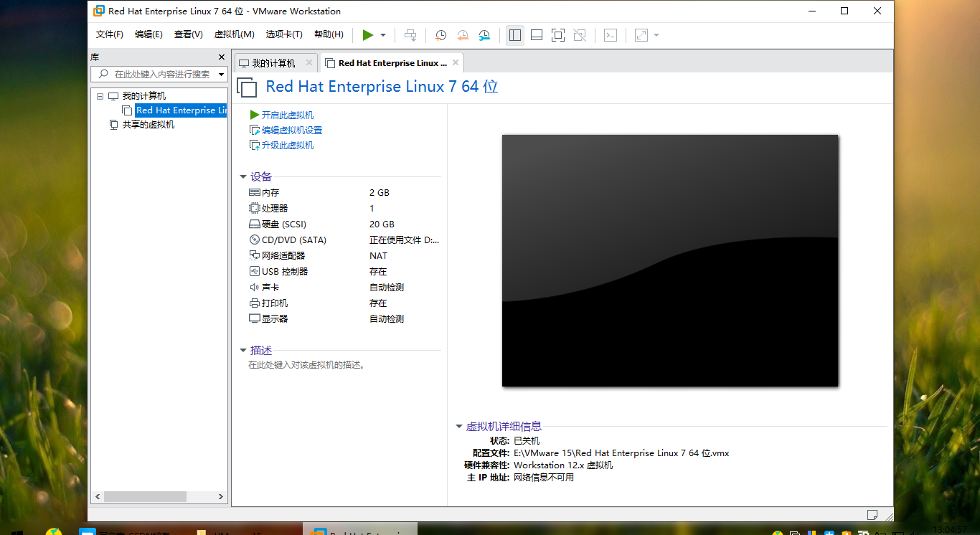
Task: Collapse the 描述 (Description) section
Action: pos(243,350)
